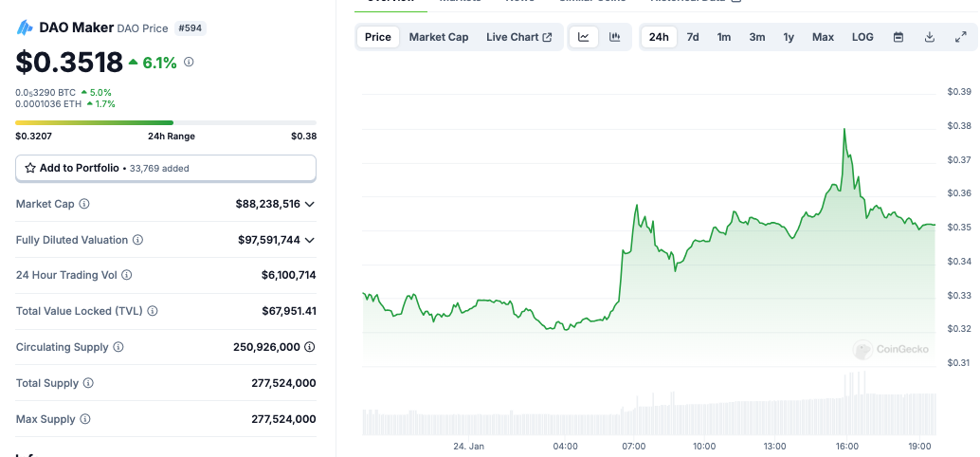Open the calendar date range picker

coord(898,37)
